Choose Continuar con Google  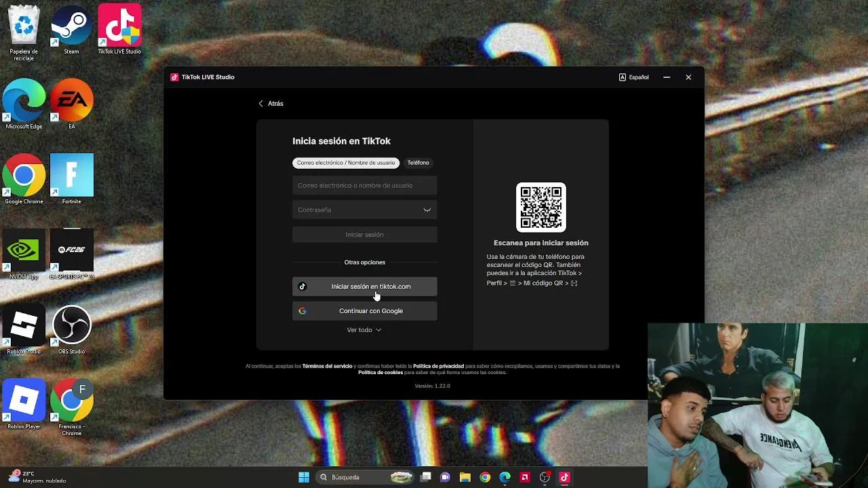[x=365, y=311]
